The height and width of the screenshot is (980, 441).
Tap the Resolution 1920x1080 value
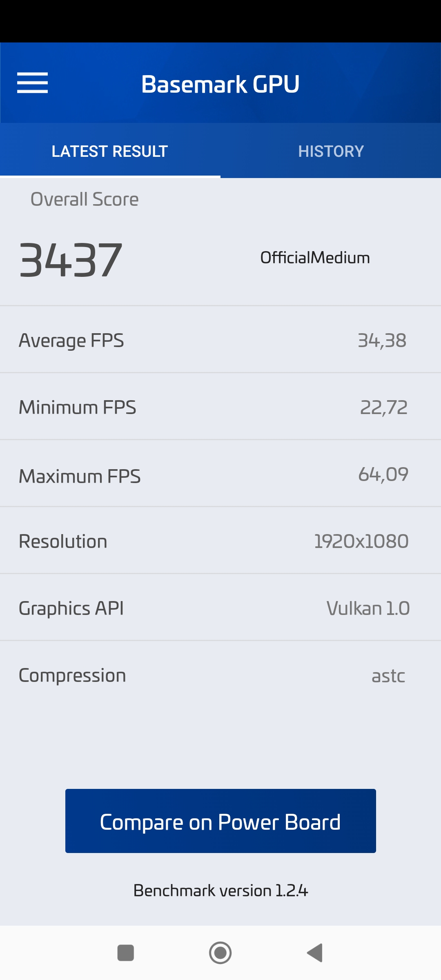coord(361,541)
